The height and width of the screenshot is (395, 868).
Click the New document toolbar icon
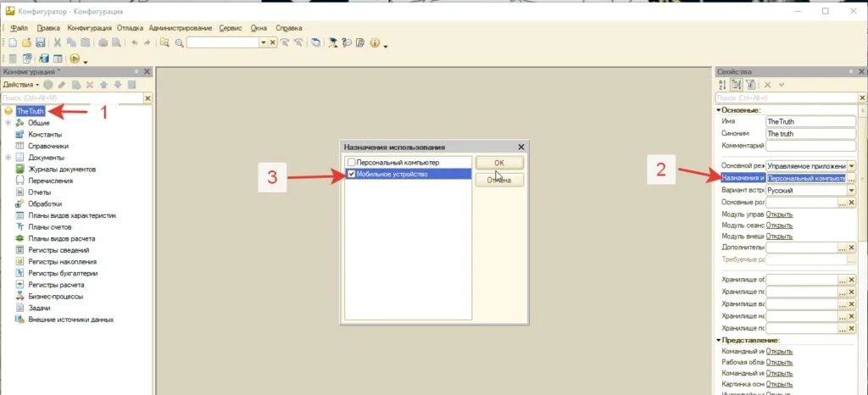coord(12,42)
